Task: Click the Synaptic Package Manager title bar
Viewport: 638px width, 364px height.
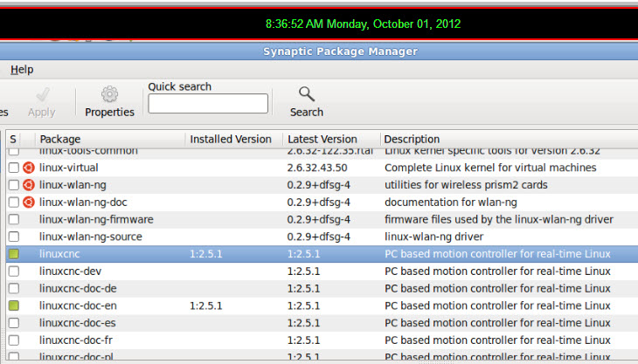Action: click(319, 52)
